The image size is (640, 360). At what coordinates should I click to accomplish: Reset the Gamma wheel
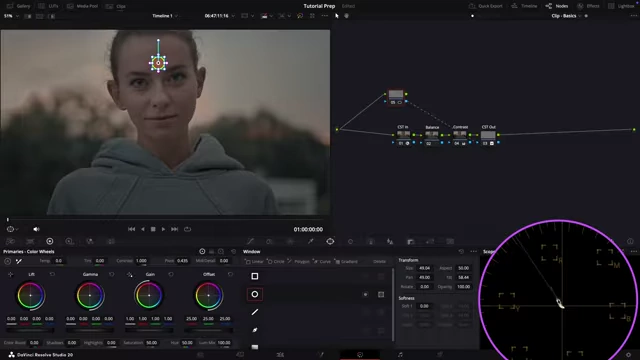point(111,274)
